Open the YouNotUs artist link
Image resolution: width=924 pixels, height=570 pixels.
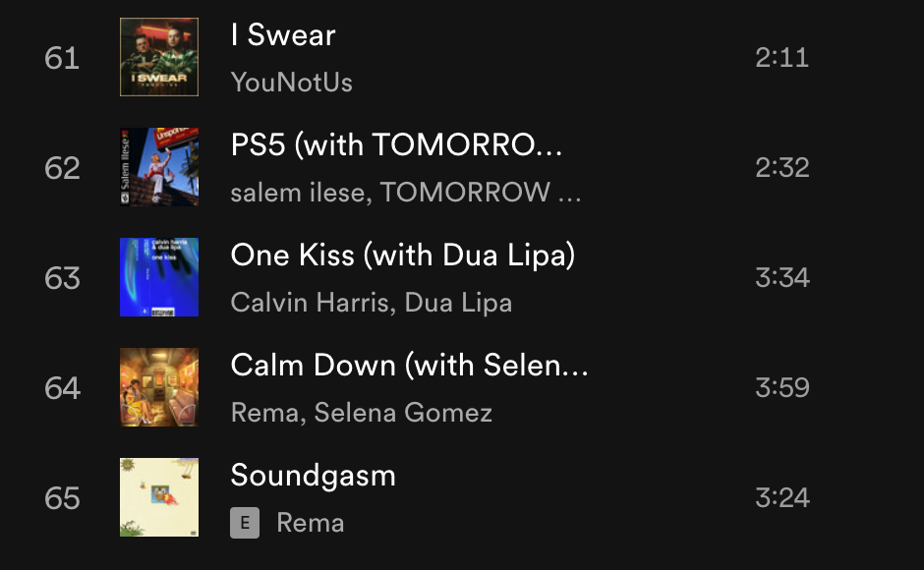pyautogui.click(x=291, y=83)
